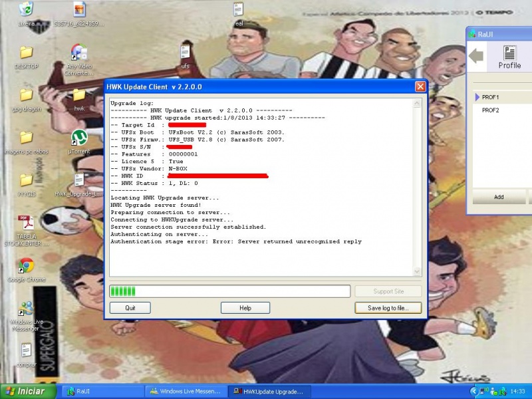Switch to HWKUpdate Upgrade taskbar button
Viewport: 532px width, 399px height.
point(270,391)
